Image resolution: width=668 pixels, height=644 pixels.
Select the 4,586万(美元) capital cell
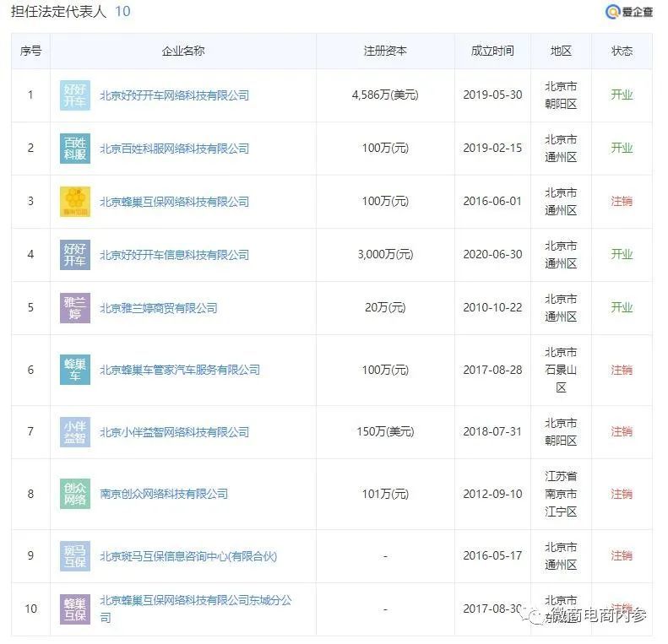click(385, 95)
